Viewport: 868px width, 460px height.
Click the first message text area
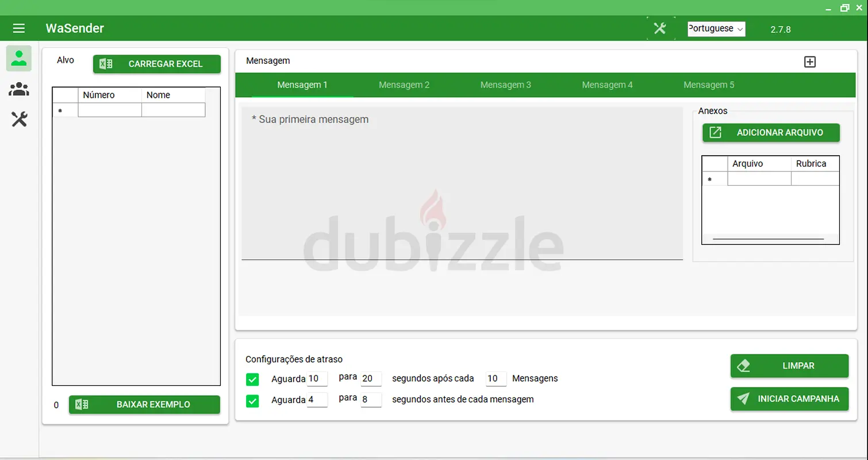tap(462, 184)
